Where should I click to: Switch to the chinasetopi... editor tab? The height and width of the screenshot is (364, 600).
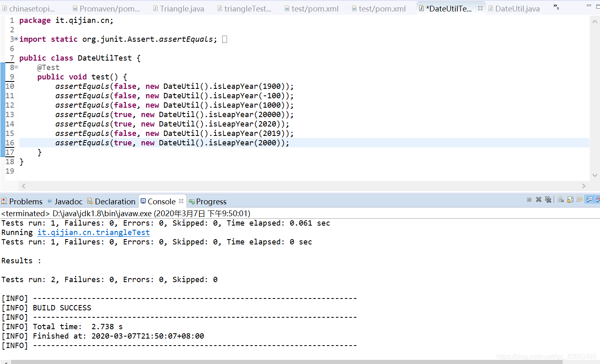[x=29, y=9]
